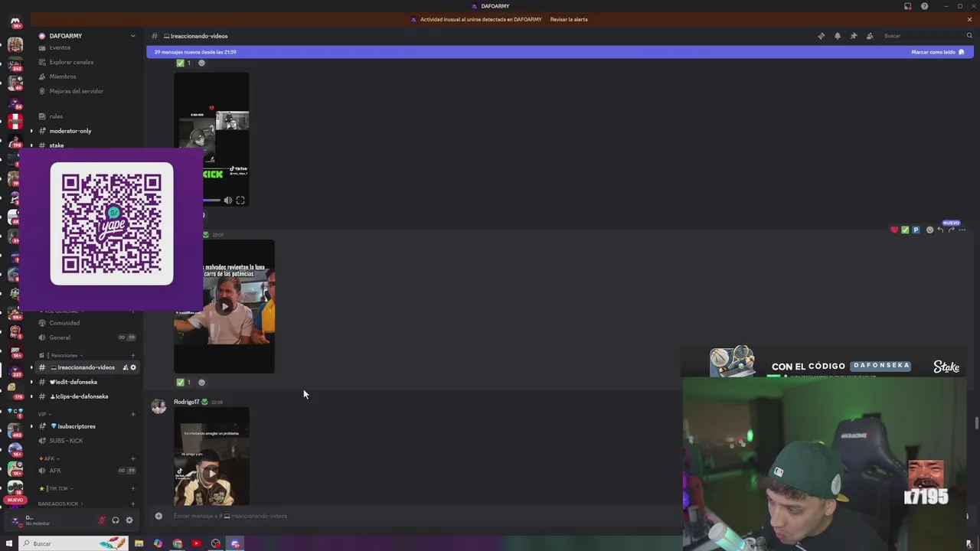Collapse the Reacciones category

pos(64,355)
